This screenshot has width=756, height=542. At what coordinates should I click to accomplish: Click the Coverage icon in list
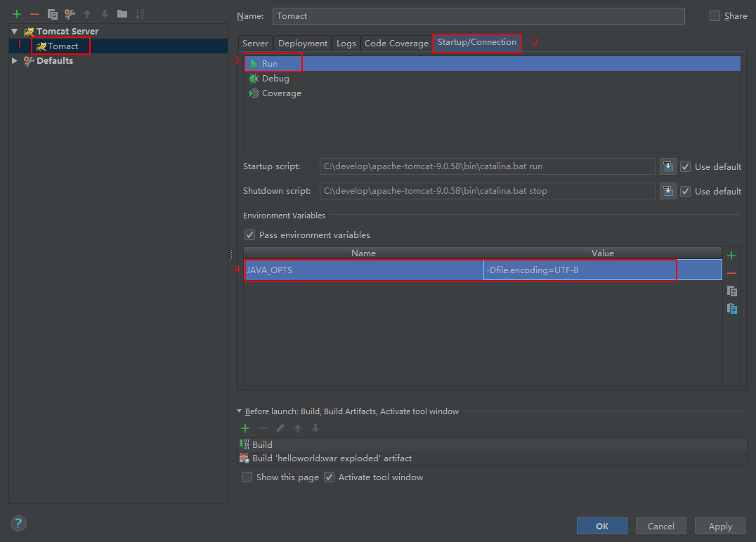coord(254,93)
